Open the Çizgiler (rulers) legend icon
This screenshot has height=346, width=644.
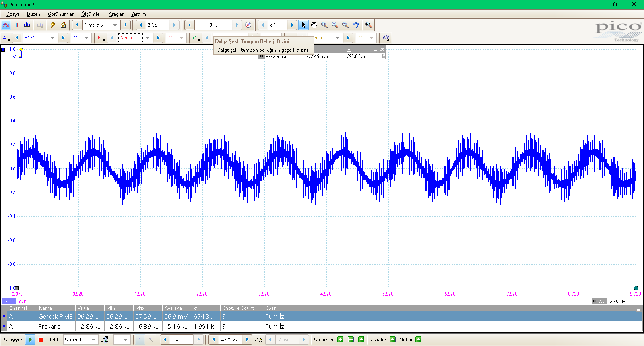(393, 340)
